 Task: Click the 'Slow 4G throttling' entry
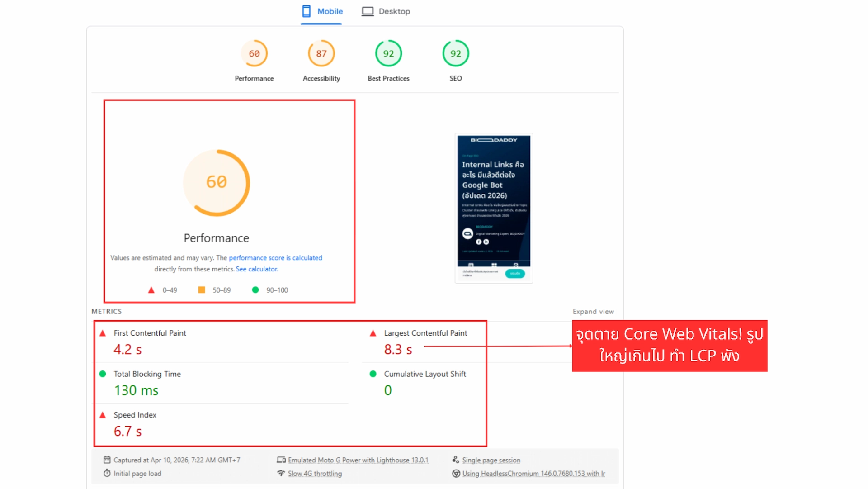315,474
